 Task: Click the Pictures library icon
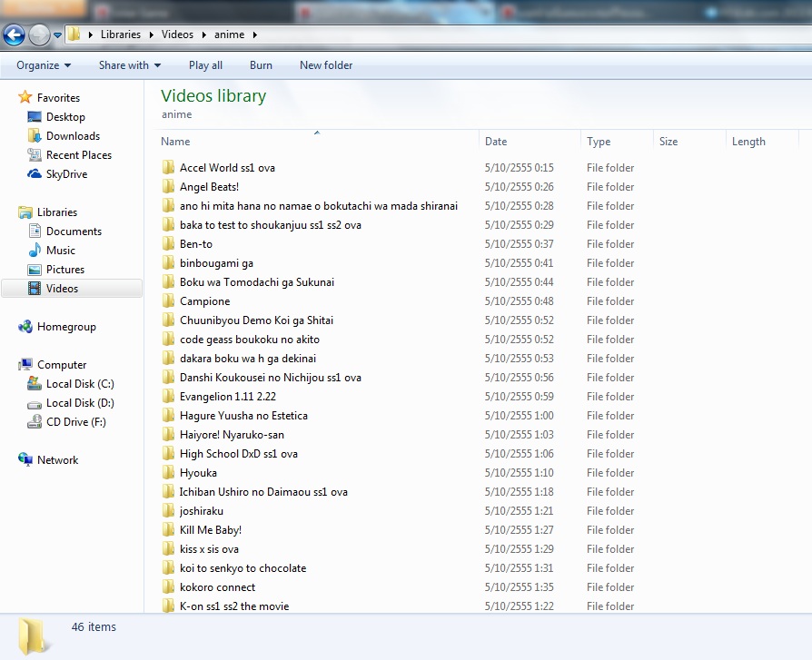[35, 270]
